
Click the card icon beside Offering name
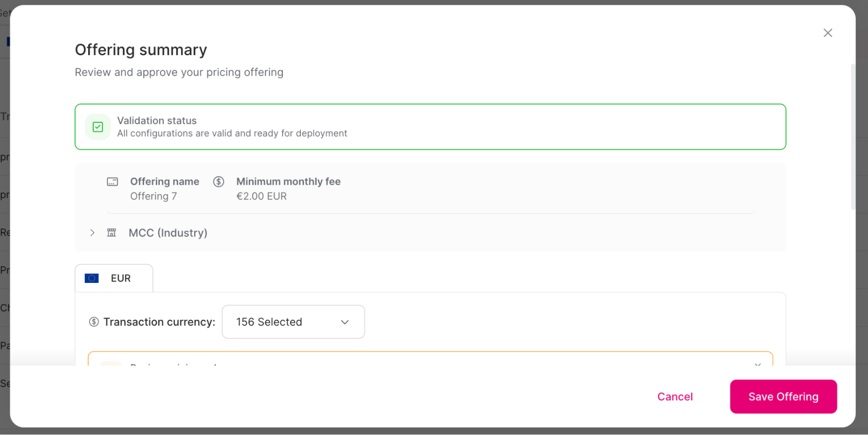pyautogui.click(x=112, y=182)
